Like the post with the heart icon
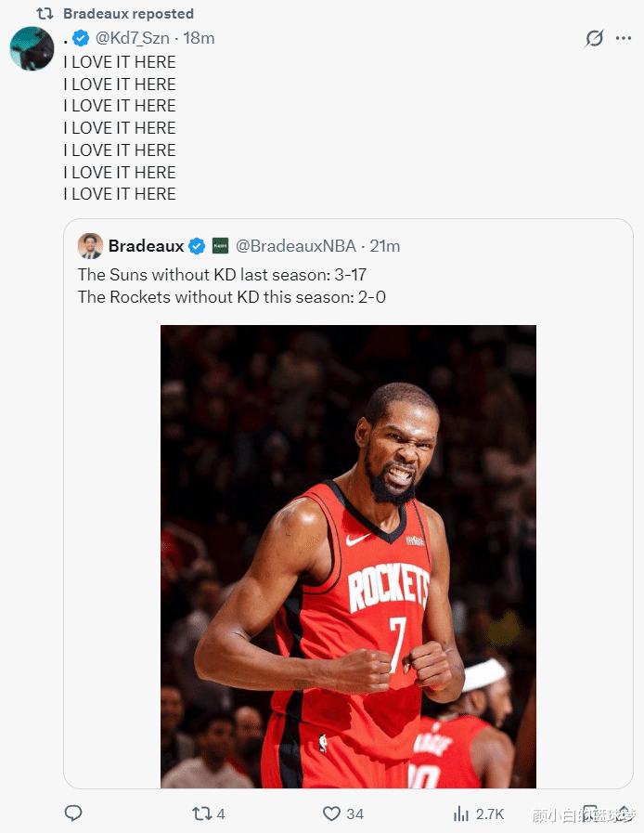 point(331,813)
